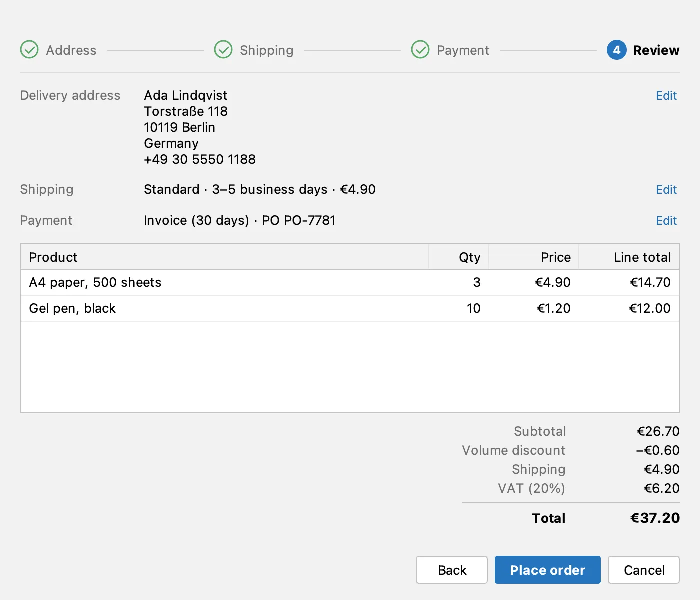This screenshot has height=600, width=700.
Task: Go to the Payment step label
Action: 463,50
